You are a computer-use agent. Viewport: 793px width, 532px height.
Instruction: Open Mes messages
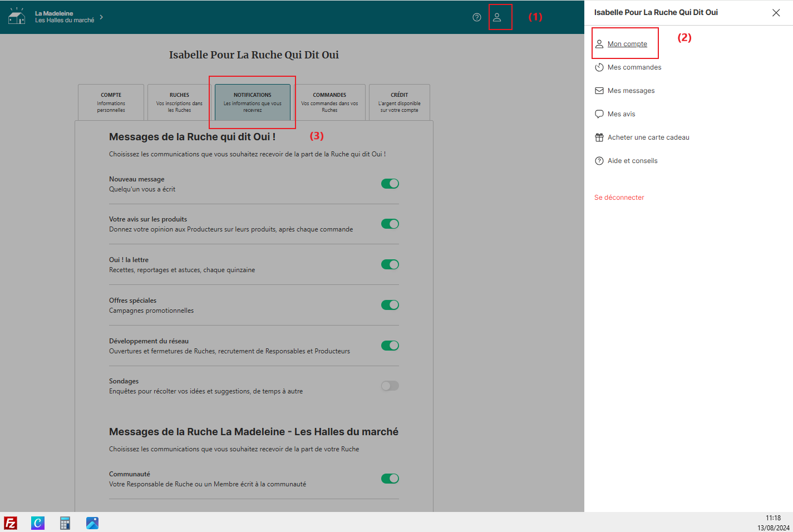(631, 91)
